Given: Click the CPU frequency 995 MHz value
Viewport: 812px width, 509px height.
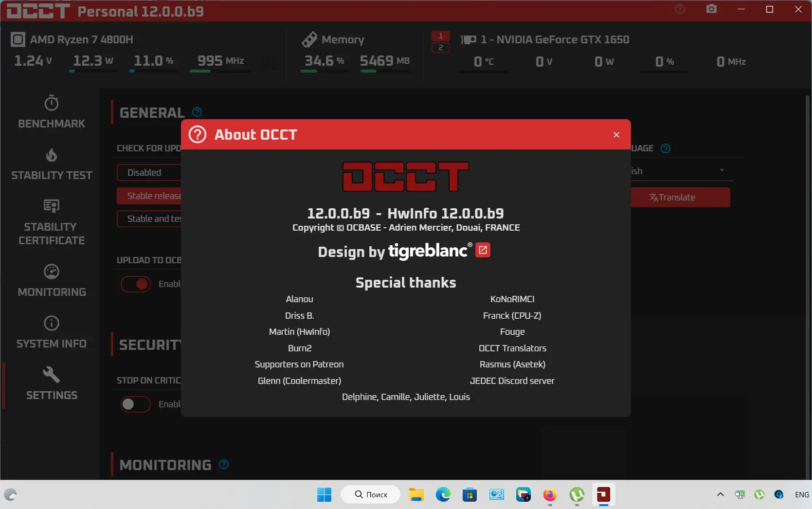Looking at the screenshot, I should click(220, 61).
